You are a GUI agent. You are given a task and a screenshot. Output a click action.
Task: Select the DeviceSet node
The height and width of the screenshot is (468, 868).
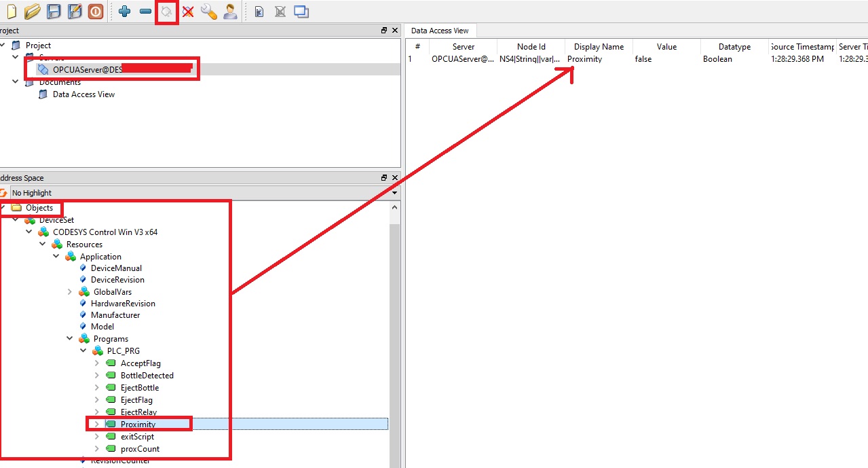[56, 220]
